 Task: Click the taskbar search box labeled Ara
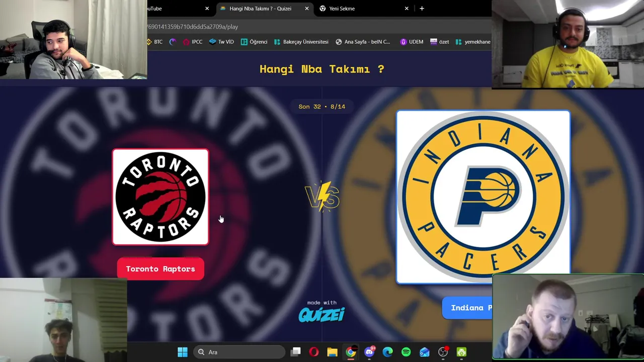pos(240,352)
